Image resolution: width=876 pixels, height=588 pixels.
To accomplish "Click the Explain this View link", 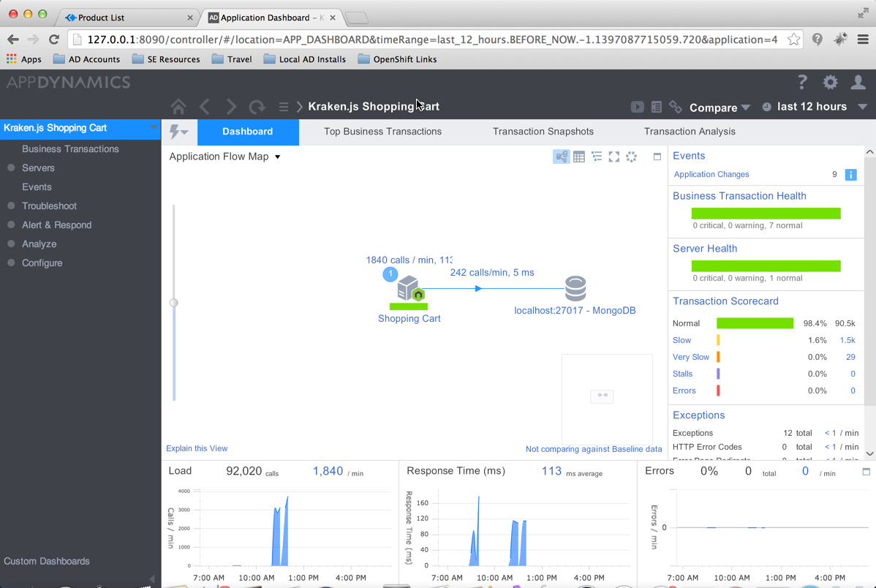I will click(197, 448).
